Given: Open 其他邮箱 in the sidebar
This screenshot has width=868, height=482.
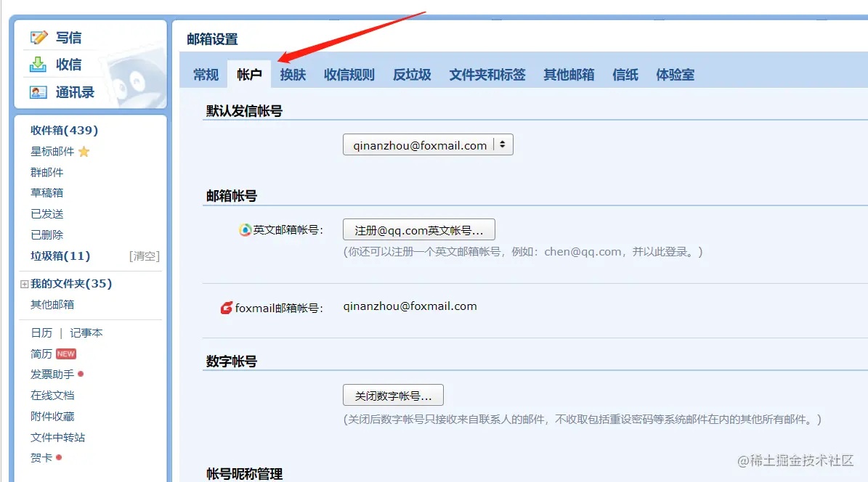Looking at the screenshot, I should pyautogui.click(x=52, y=304).
